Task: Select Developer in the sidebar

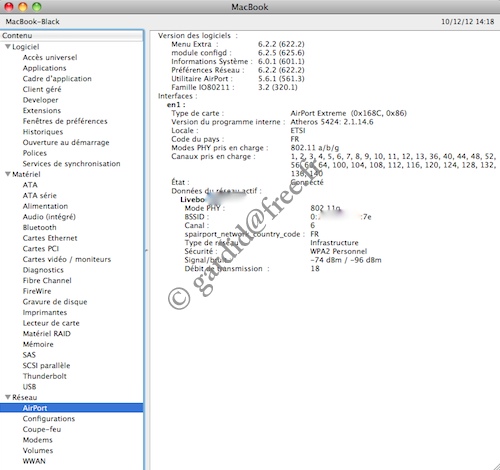Action: (40, 100)
